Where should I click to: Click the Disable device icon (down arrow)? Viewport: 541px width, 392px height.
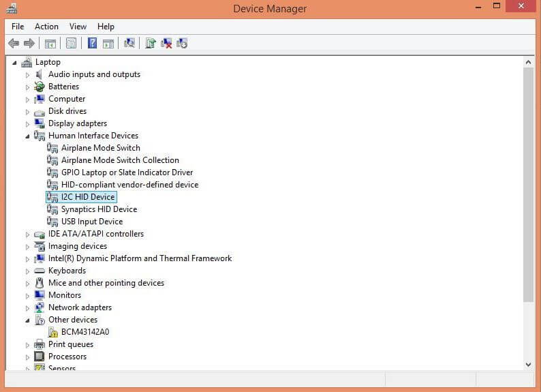(182, 43)
